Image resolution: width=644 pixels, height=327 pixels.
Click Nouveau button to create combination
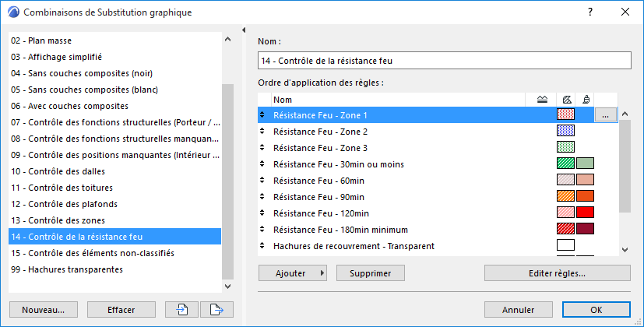44,309
